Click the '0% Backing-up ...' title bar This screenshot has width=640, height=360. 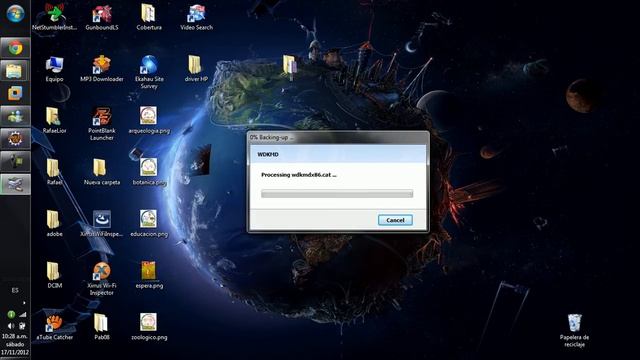click(x=338, y=137)
